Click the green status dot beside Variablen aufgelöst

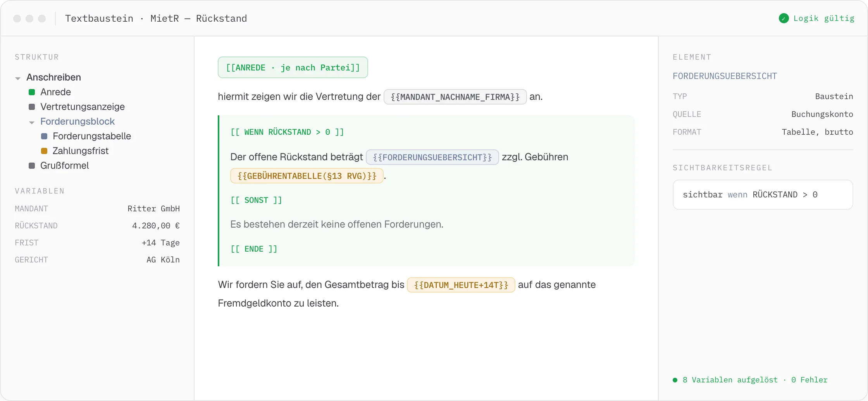[x=675, y=380]
